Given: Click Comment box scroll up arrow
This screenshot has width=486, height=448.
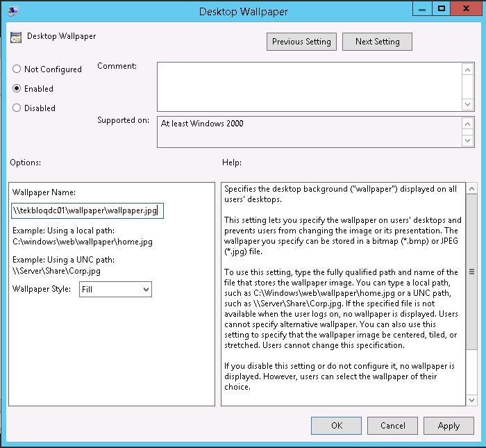Looking at the screenshot, I should 467,69.
